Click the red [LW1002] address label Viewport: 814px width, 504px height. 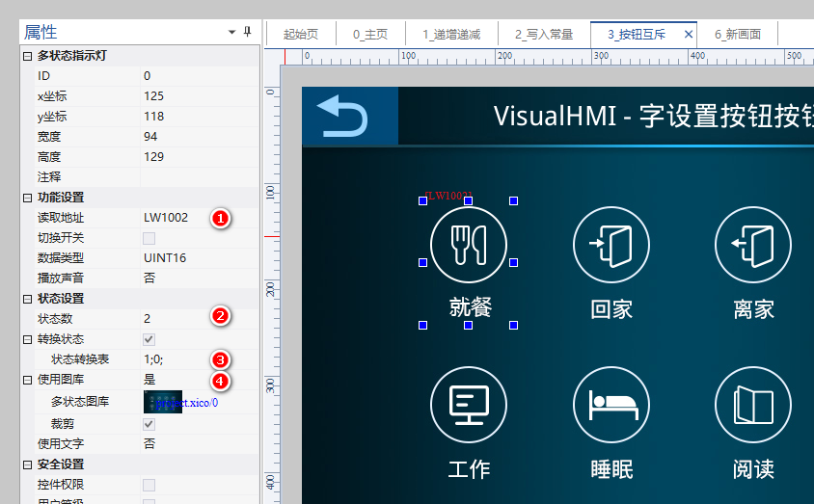click(448, 196)
